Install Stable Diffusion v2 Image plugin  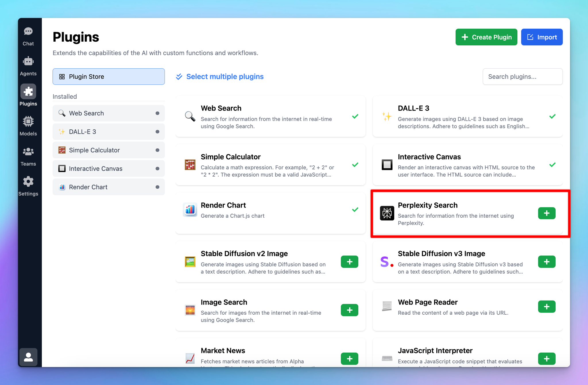point(349,262)
